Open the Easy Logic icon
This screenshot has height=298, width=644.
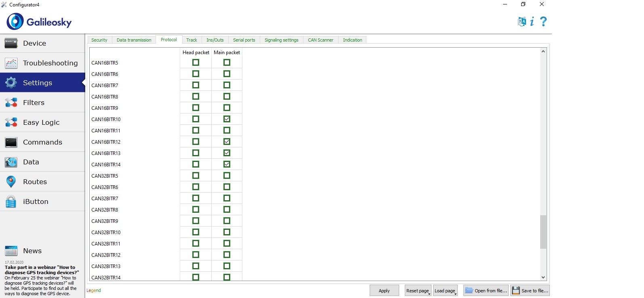11,122
